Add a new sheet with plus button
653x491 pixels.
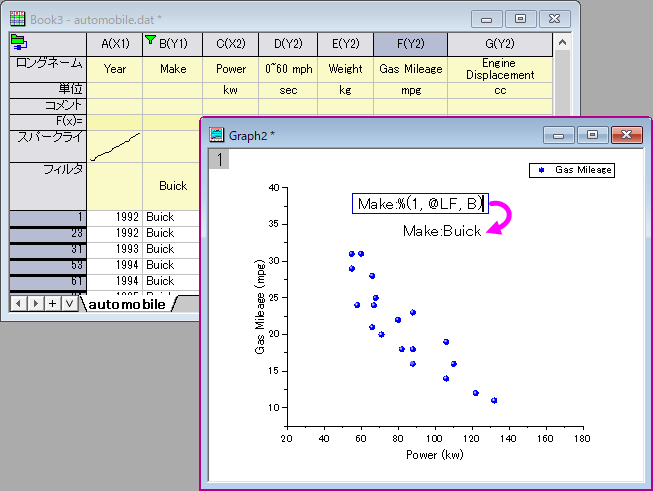(x=52, y=304)
